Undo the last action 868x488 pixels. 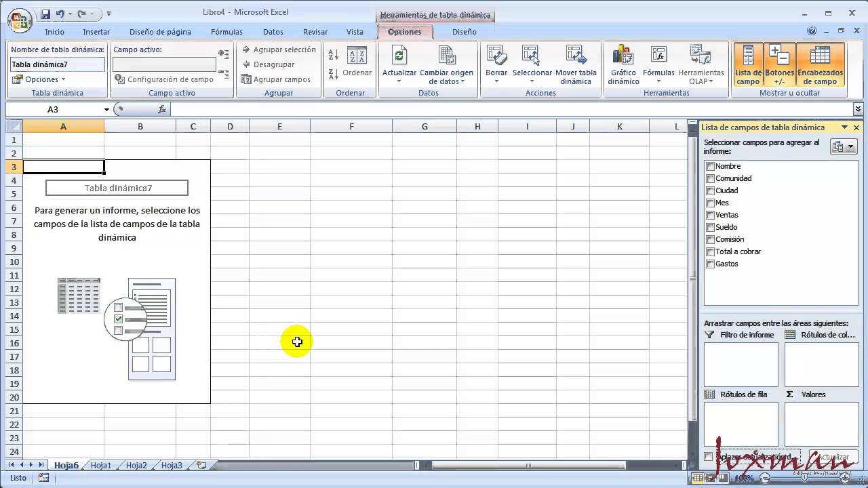coord(61,13)
